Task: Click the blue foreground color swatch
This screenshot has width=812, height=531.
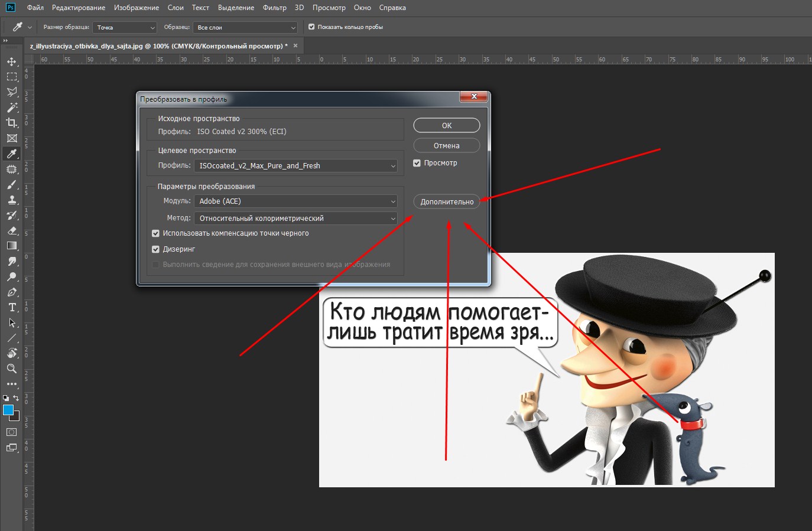Action: click(8, 410)
